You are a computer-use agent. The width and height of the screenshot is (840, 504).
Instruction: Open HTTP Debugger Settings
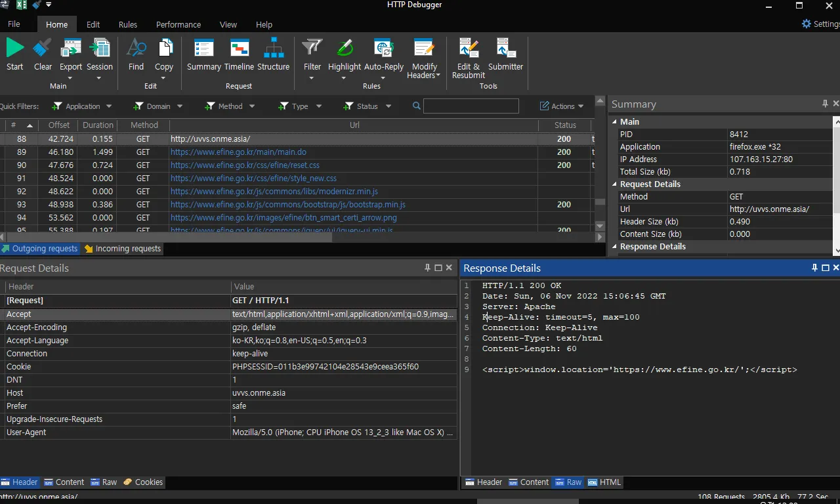[x=819, y=24]
